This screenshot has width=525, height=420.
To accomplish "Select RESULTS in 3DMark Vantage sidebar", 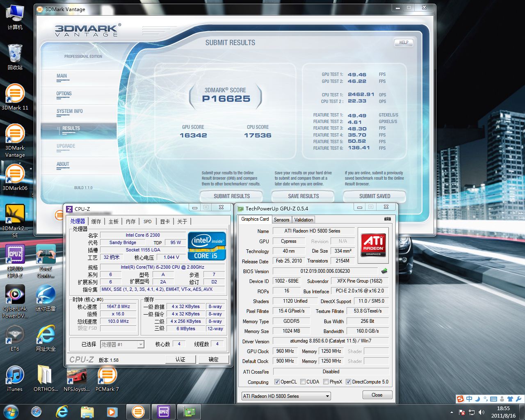I will point(71,128).
